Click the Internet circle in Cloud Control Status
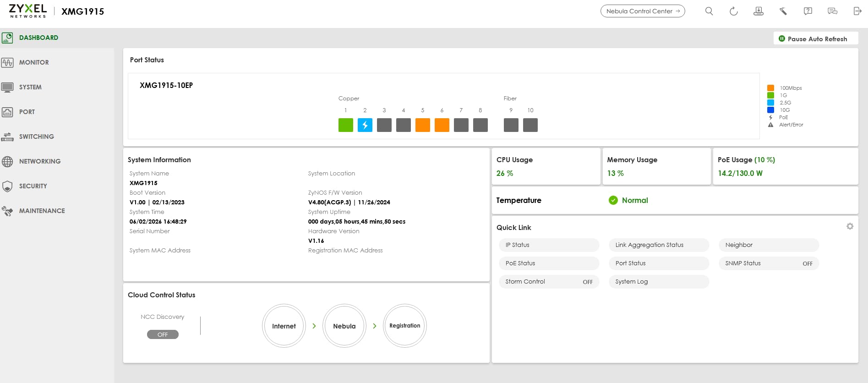Image resolution: width=868 pixels, height=383 pixels. [284, 326]
